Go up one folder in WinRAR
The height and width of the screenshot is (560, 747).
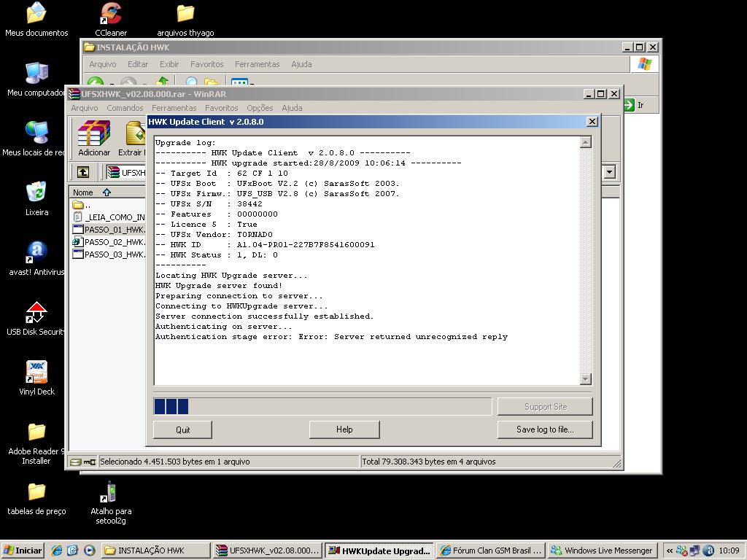tap(83, 172)
